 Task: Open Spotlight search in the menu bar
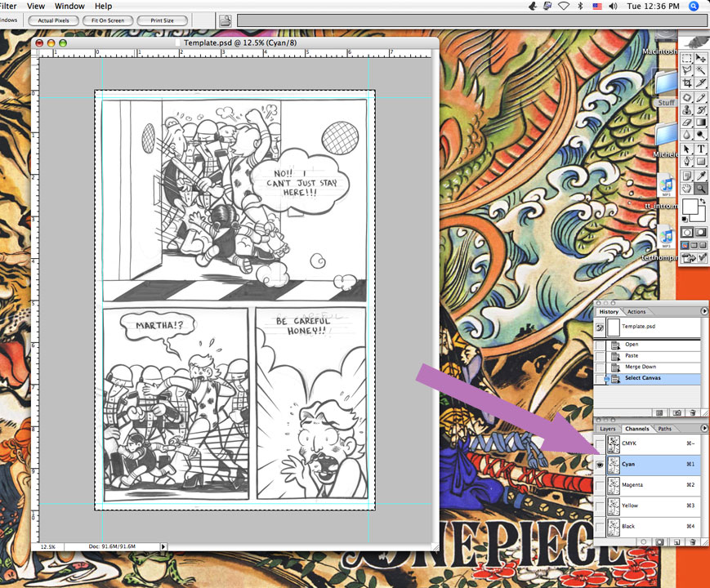693,7
